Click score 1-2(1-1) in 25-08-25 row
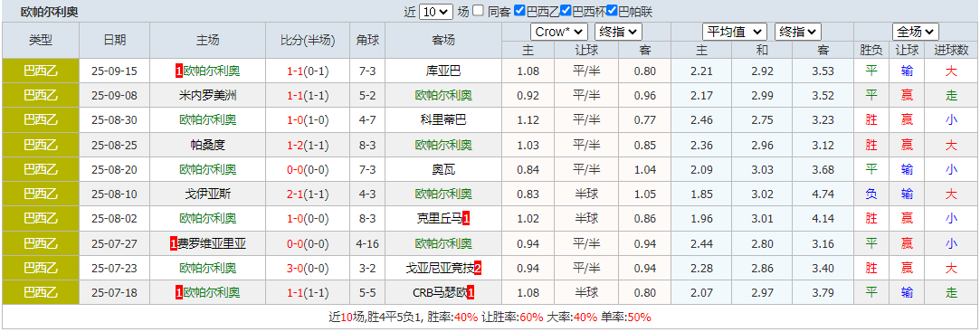The height and width of the screenshot is (332, 980). point(308,145)
